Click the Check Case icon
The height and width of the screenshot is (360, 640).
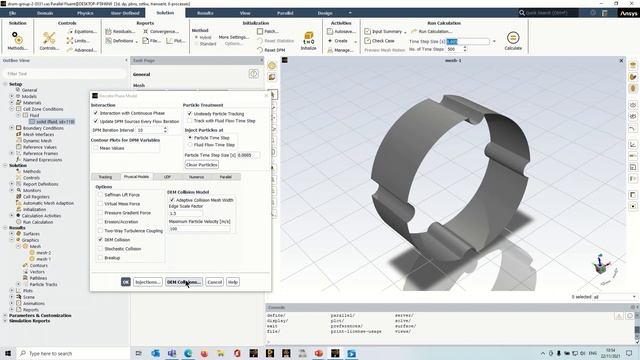click(x=367, y=41)
